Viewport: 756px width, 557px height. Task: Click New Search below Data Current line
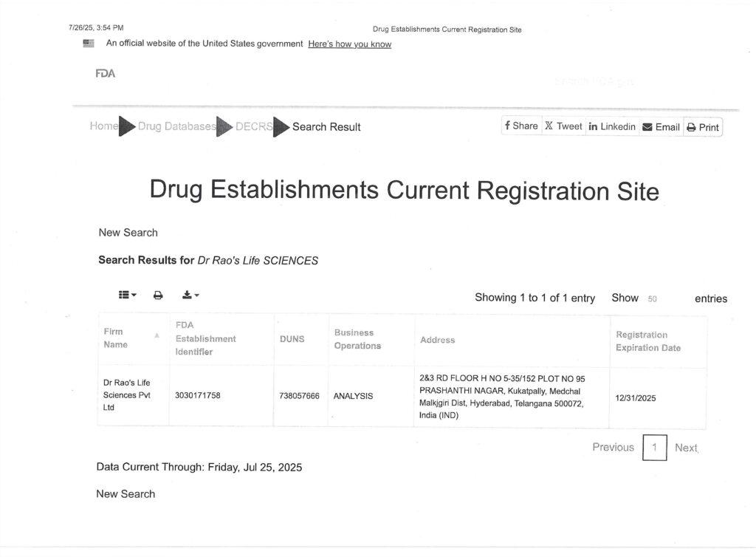126,494
